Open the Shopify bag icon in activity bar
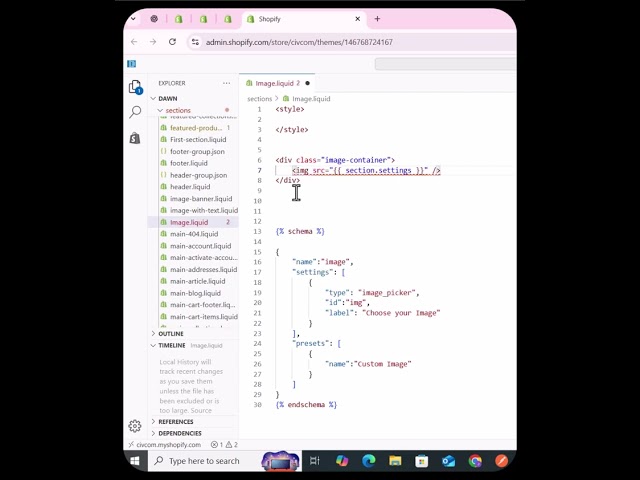The image size is (640, 480). (135, 138)
